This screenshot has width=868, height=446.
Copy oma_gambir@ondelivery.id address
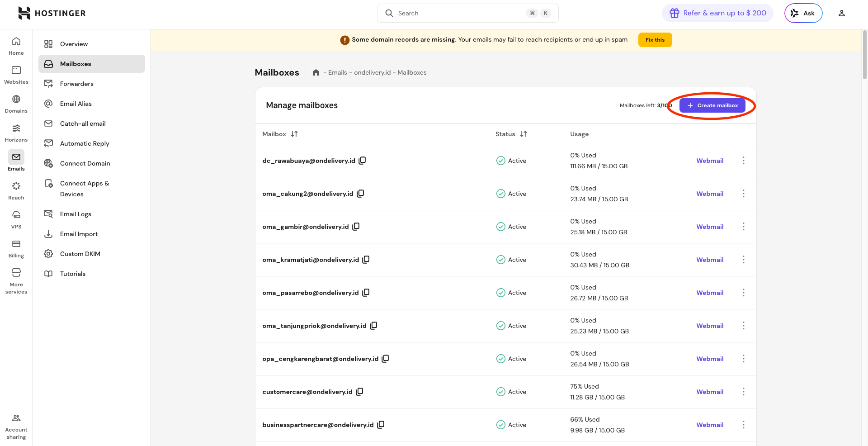(356, 227)
